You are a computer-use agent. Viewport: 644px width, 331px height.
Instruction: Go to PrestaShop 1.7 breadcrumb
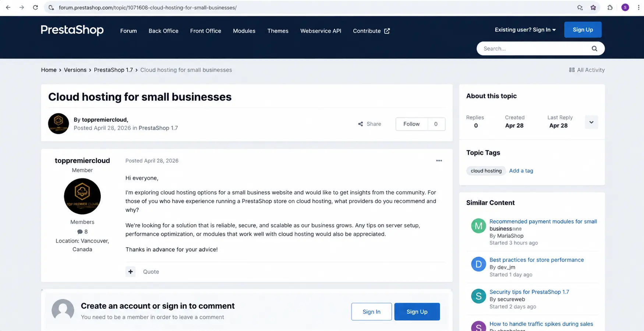click(x=113, y=70)
